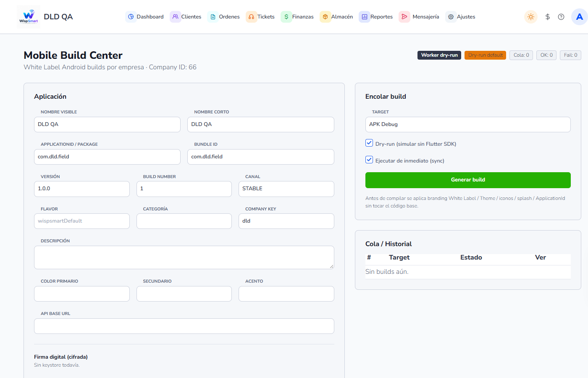Click the Color primario field

[x=82, y=294]
